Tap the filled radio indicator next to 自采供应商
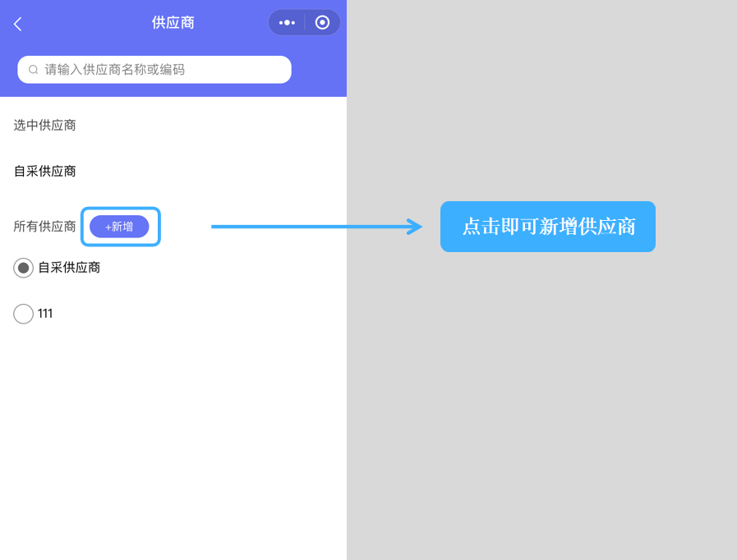This screenshot has width=737, height=560. point(23,267)
